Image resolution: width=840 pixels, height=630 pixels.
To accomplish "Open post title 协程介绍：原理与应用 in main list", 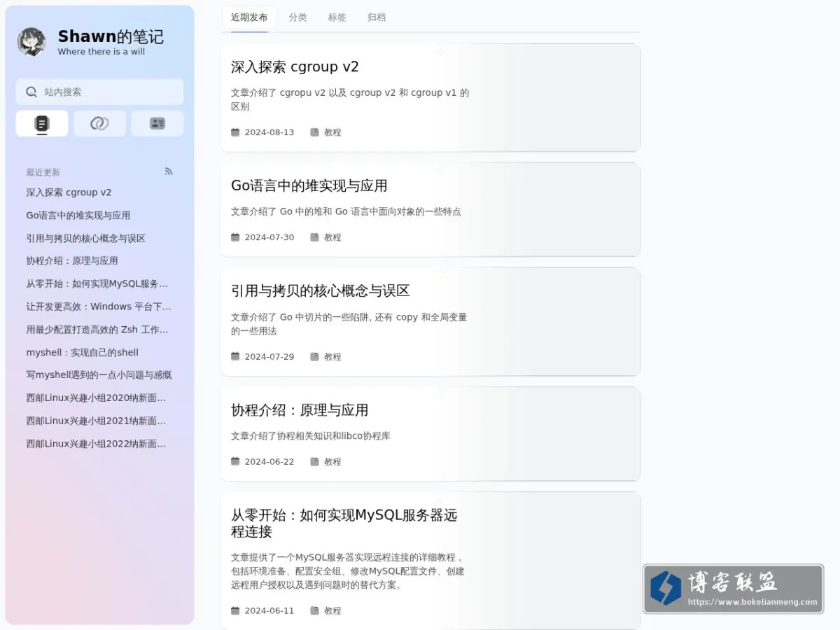I will (x=300, y=410).
